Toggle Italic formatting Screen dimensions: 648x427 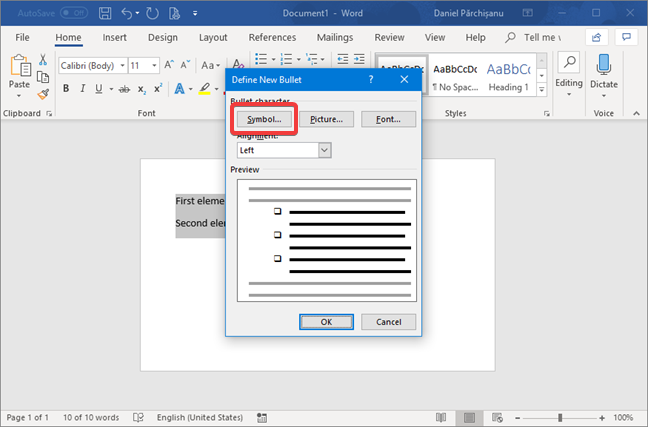coord(83,88)
